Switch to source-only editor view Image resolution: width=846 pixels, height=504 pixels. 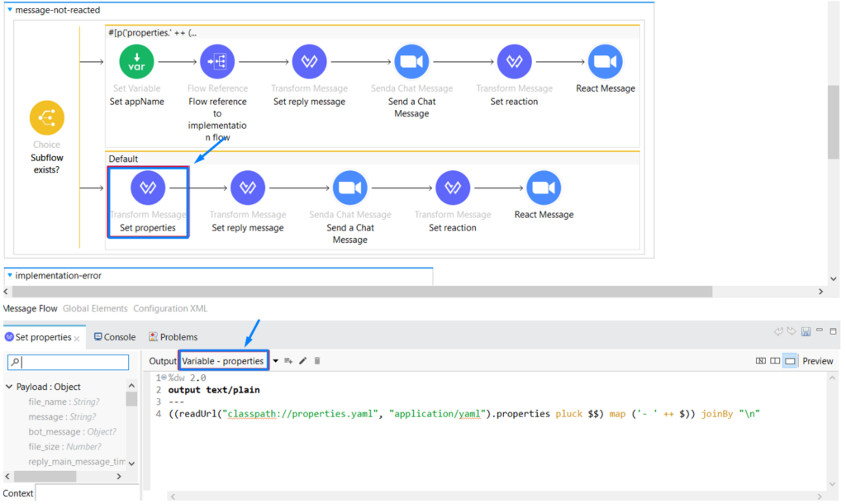click(x=759, y=360)
